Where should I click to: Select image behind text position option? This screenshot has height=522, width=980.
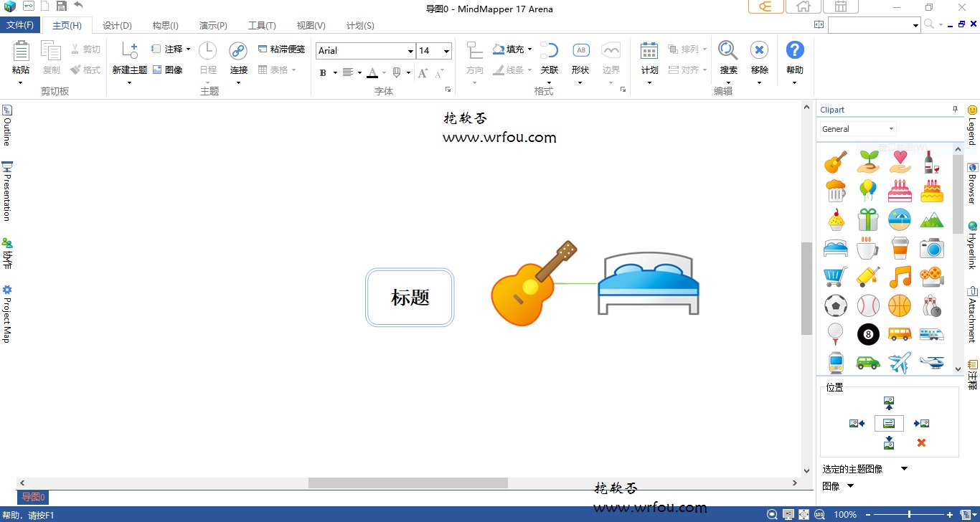[x=889, y=424]
